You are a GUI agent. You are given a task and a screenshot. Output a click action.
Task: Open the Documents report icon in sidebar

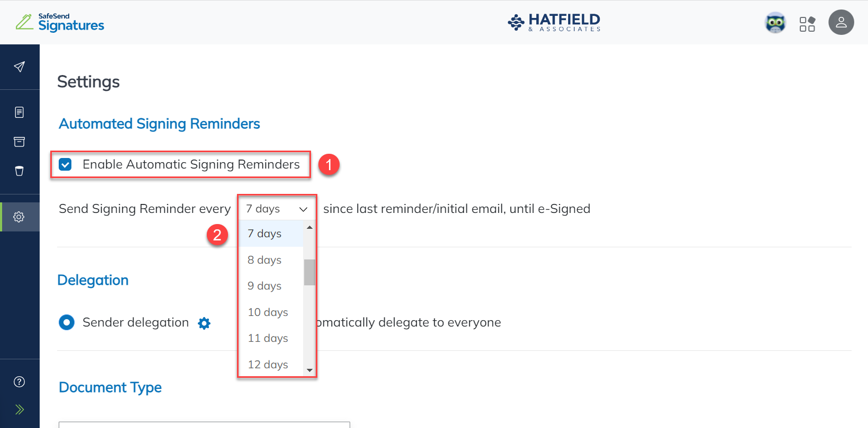click(x=20, y=112)
